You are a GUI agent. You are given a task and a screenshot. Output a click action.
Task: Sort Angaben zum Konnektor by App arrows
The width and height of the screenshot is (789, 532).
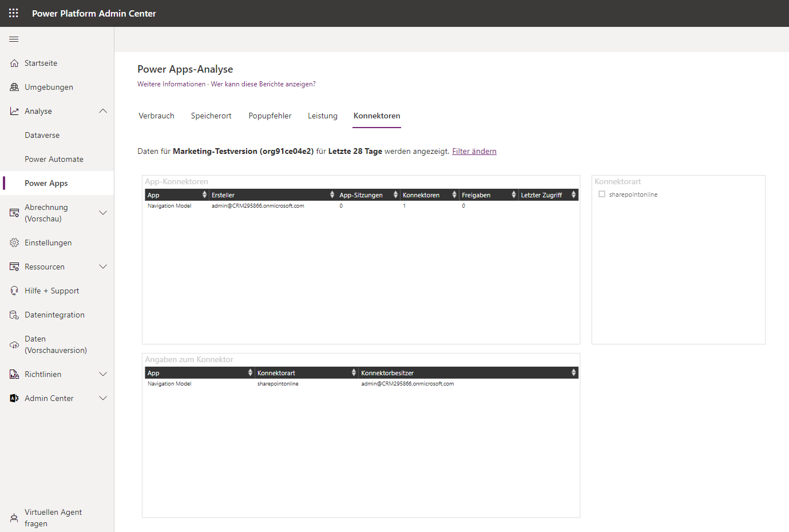pos(250,373)
